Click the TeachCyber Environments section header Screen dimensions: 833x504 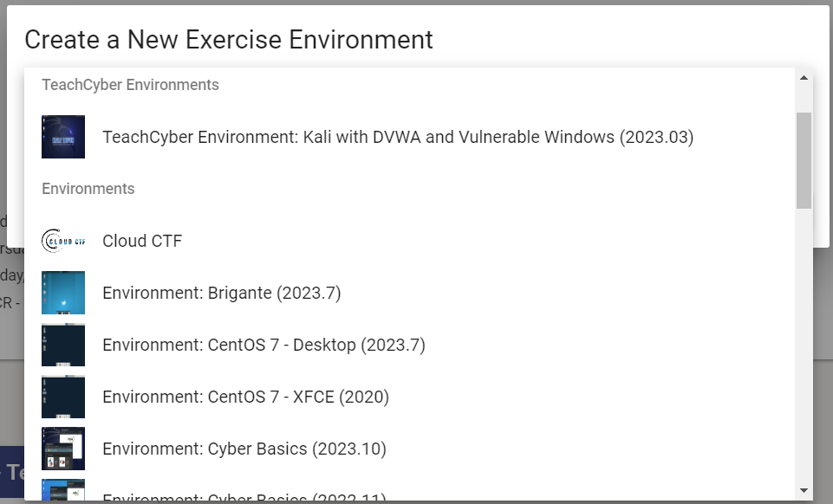(130, 84)
